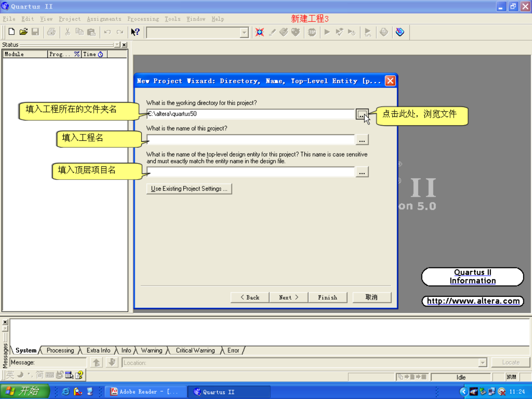Click Use Existing Project Settings button
This screenshot has width=532, height=399.
[x=189, y=189]
